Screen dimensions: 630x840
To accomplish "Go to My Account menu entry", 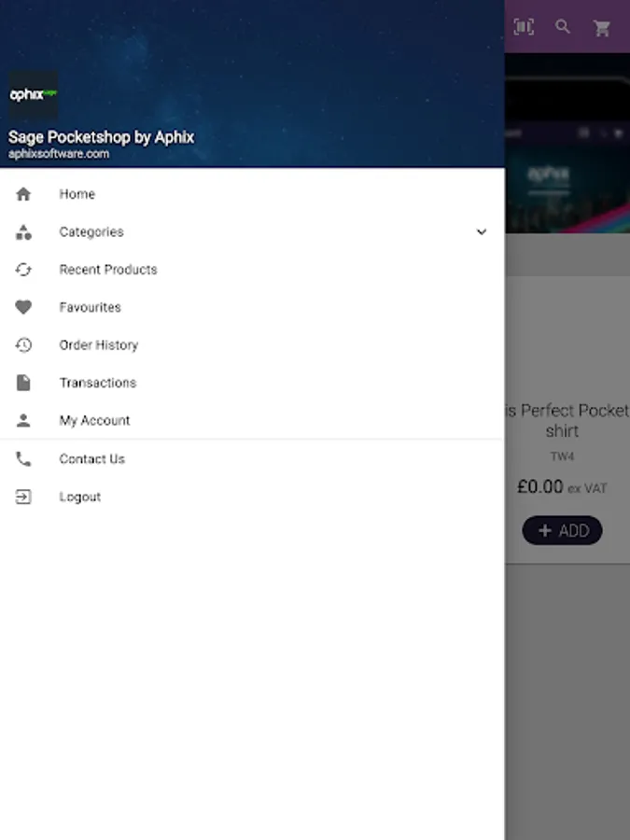I will [252, 421].
